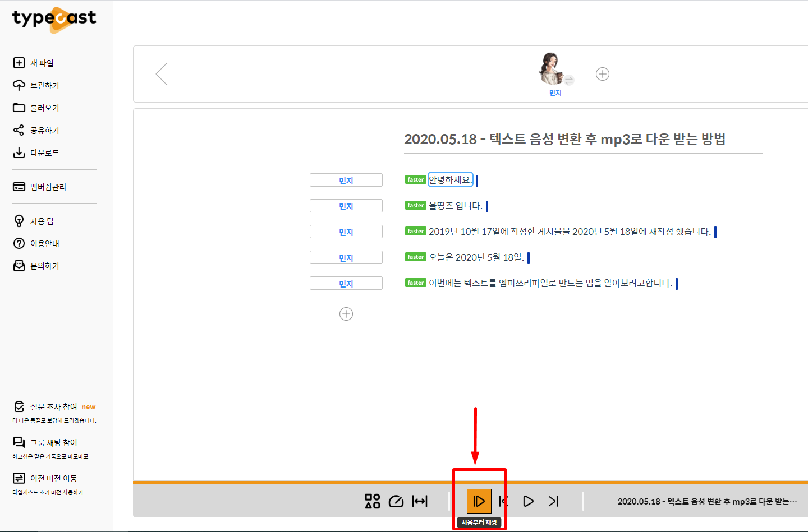Select 보관하기 save to cloud option
Image resolution: width=808 pixels, height=532 pixels.
[36, 85]
